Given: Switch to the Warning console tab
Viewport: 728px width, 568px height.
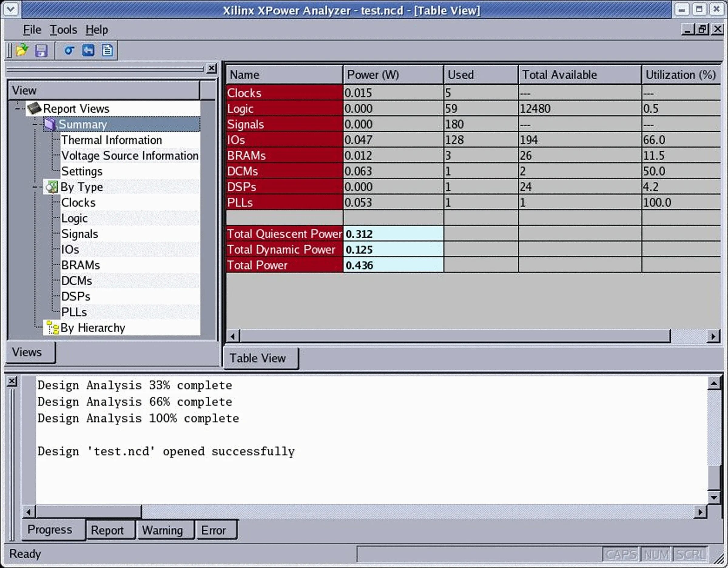Looking at the screenshot, I should (162, 530).
